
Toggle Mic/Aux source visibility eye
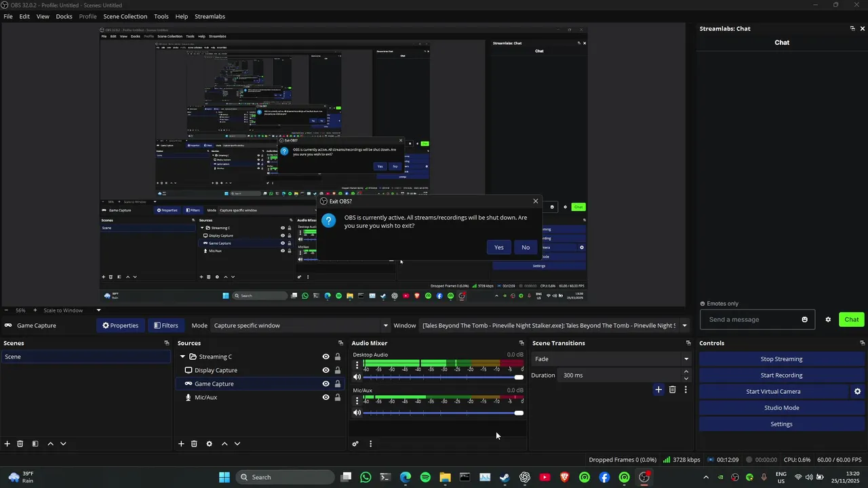point(325,397)
